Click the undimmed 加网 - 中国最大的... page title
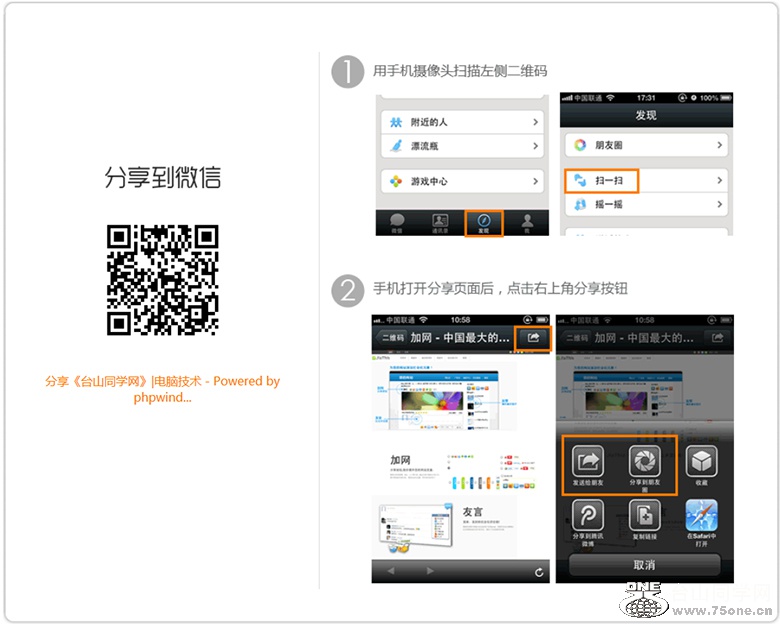780x624 pixels. (x=460, y=338)
